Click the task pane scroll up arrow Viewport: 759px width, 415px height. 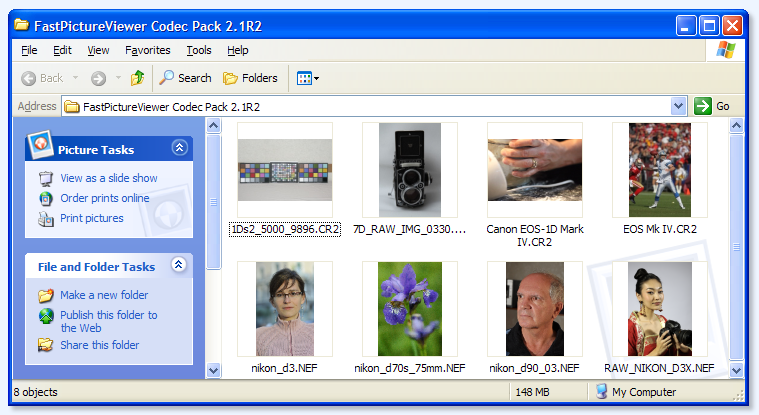(213, 126)
